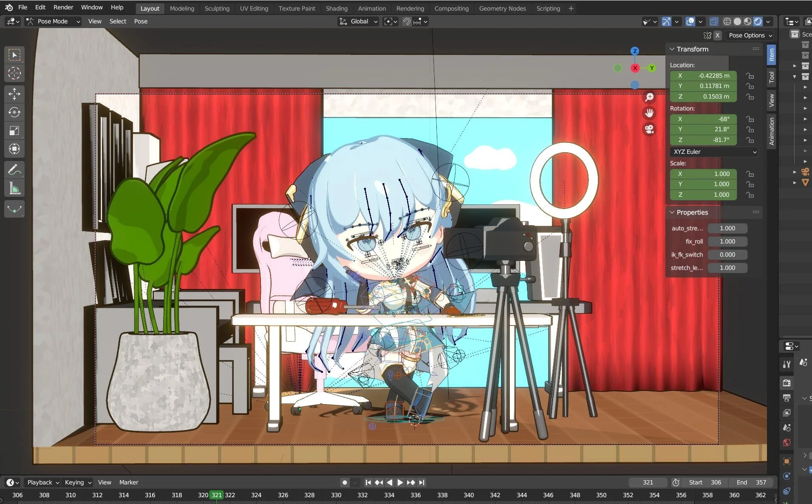The width and height of the screenshot is (812, 504).
Task: Switch to solid viewport shading
Action: coord(737,21)
